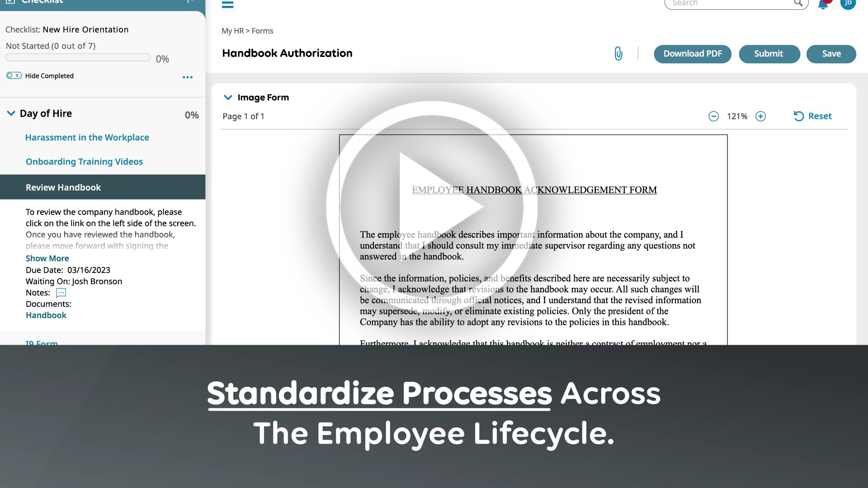Viewport: 868px width, 488px height.
Task: Click the Submit button
Action: (x=769, y=54)
